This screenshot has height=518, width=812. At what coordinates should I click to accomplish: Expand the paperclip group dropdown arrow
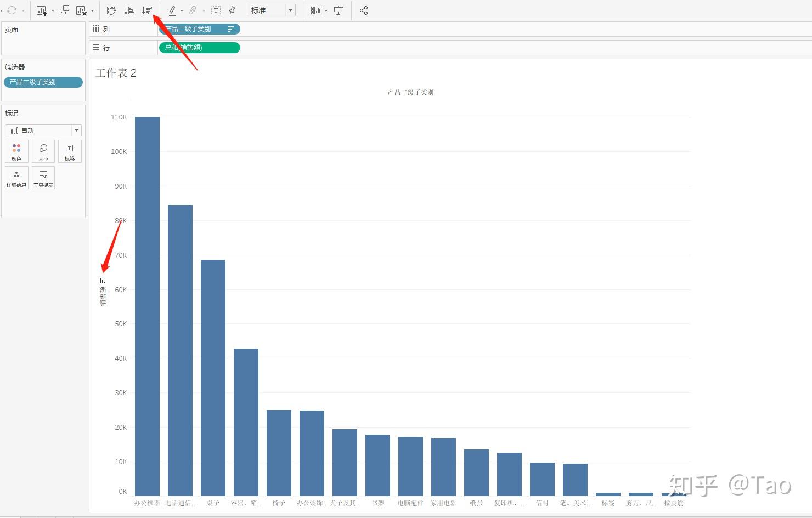[204, 10]
